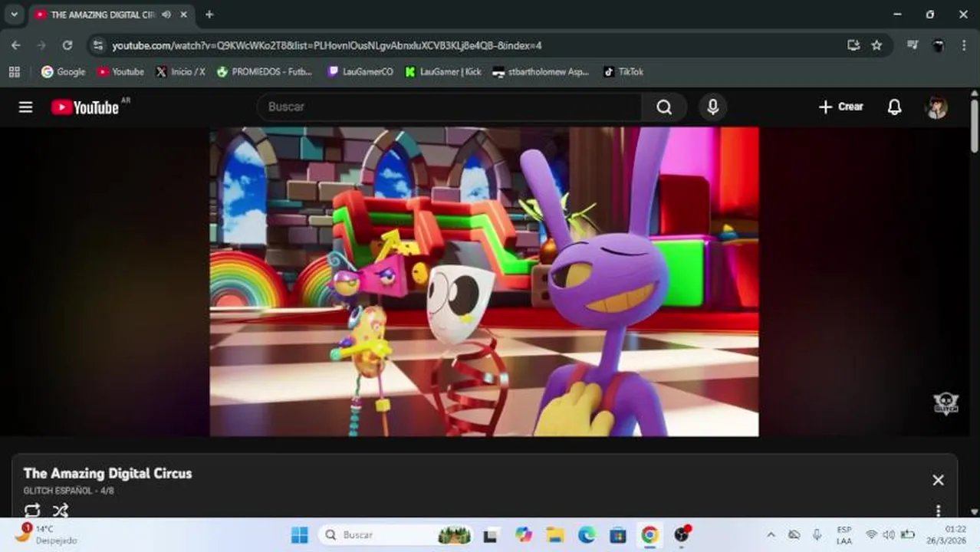
Task: Close The Amazing Digital Circus playlist panel
Action: tap(938, 480)
